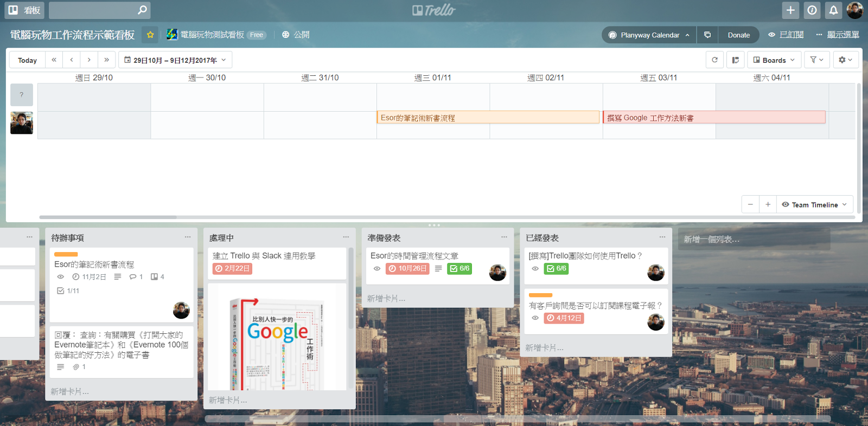
Task: Zoom in the timeline with plus button
Action: tap(768, 204)
